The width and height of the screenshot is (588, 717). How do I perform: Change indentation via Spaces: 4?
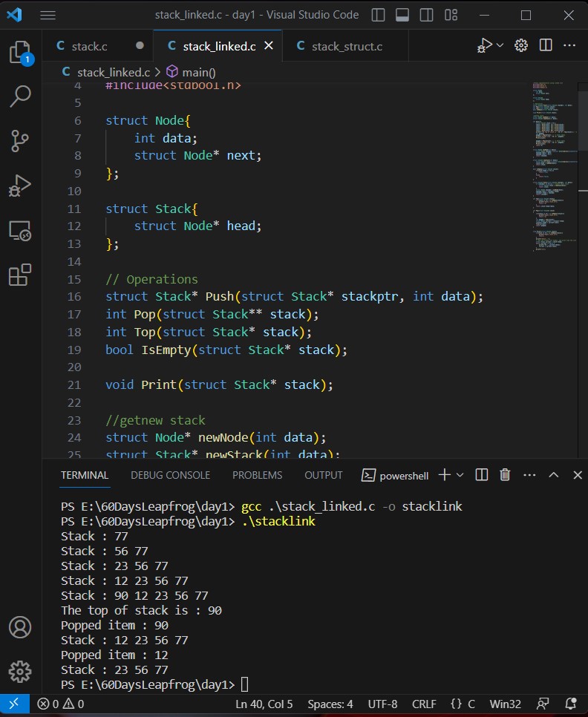[330, 704]
